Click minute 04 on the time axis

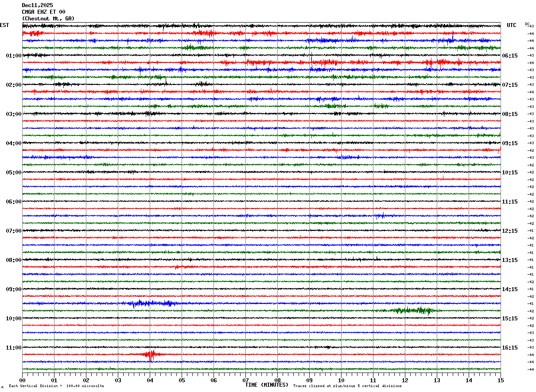[150, 380]
